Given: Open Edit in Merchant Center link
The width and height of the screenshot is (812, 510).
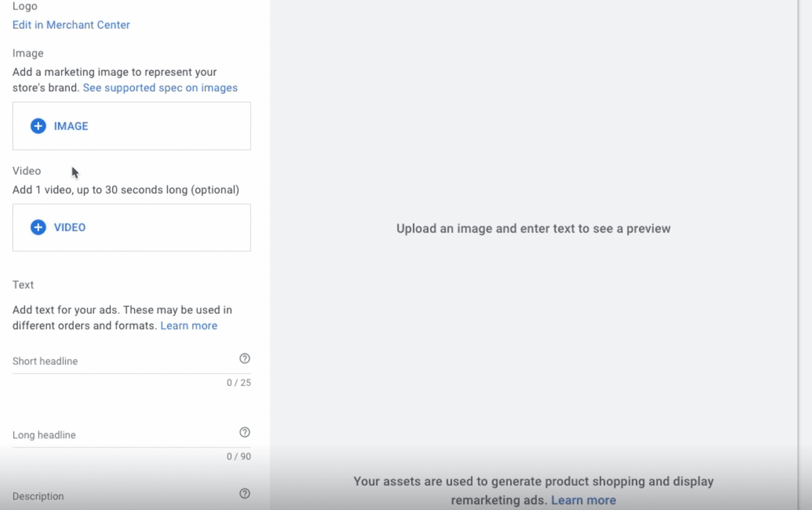Looking at the screenshot, I should (x=71, y=25).
